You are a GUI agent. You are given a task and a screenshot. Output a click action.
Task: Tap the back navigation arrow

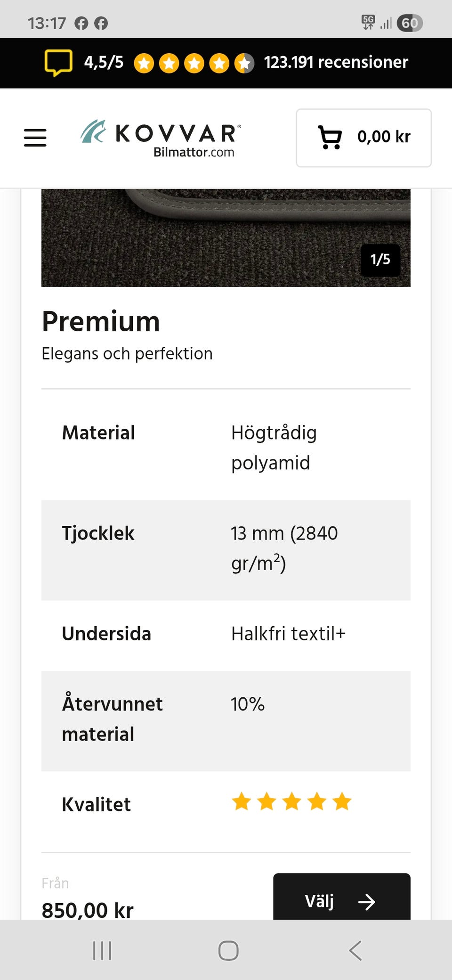coord(355,951)
